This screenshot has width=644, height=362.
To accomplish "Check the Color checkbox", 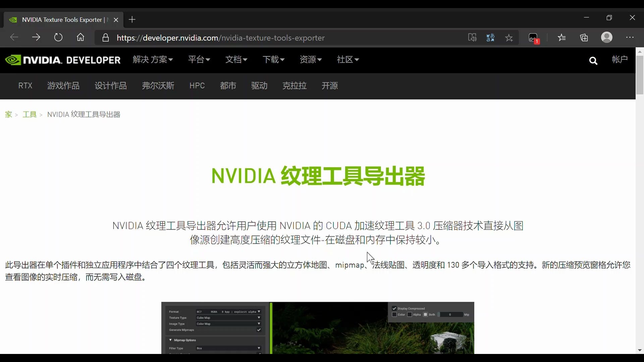I will coord(394,314).
